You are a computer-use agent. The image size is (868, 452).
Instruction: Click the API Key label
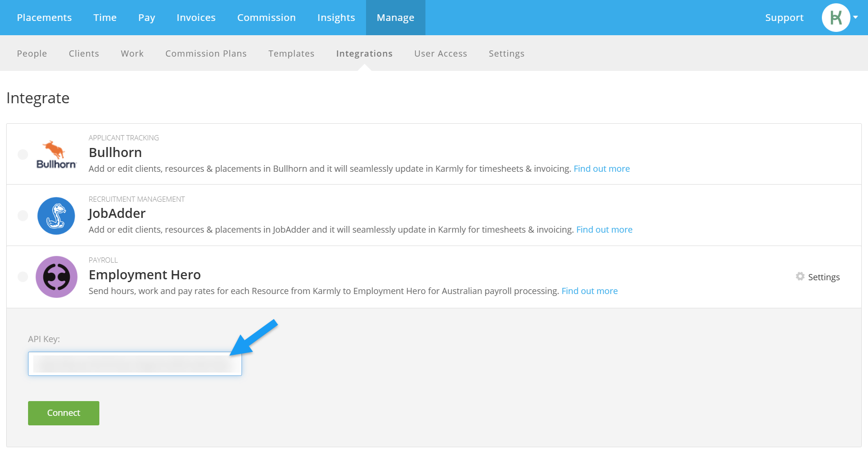44,339
